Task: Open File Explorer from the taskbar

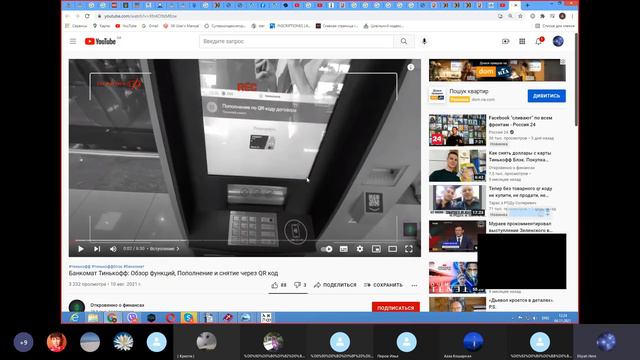Action: [x=93, y=318]
